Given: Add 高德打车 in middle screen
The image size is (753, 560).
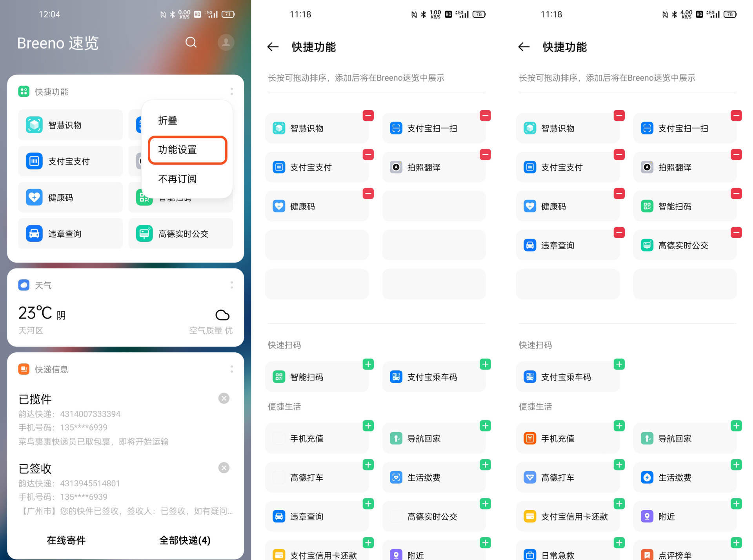Looking at the screenshot, I should 368,465.
